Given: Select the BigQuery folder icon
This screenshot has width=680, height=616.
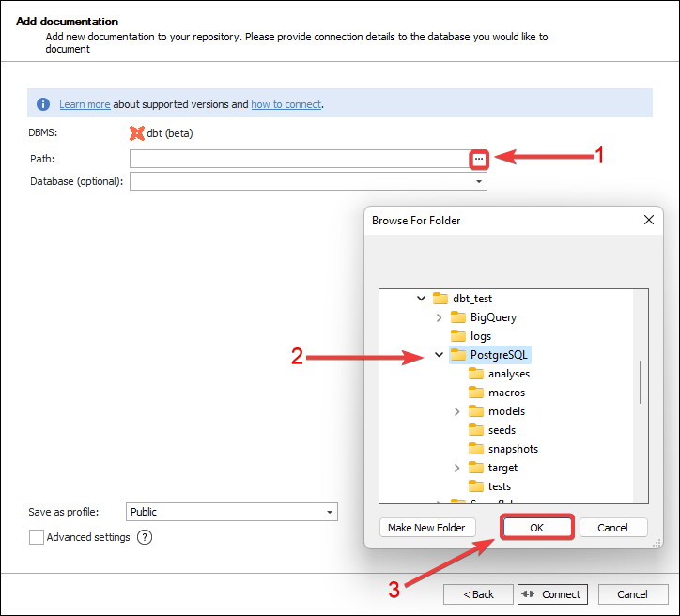Looking at the screenshot, I should pos(458,317).
